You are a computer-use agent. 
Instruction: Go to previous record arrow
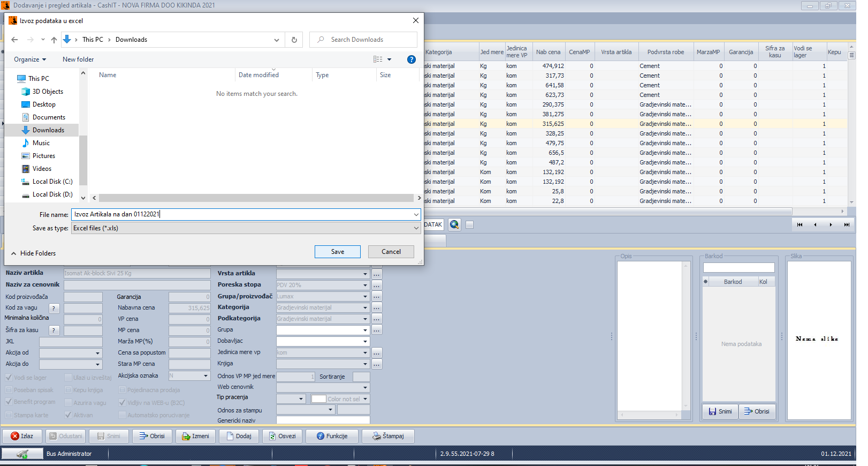point(815,225)
